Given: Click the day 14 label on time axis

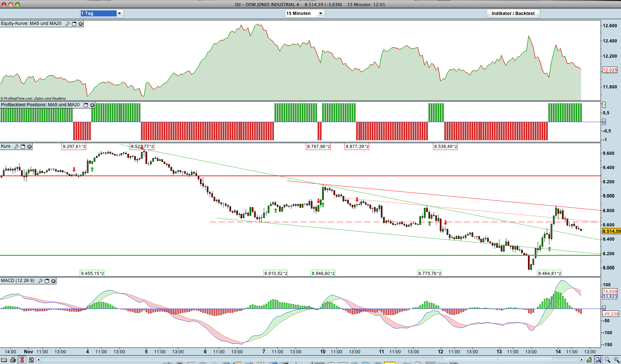Looking at the screenshot, I should (x=558, y=352).
